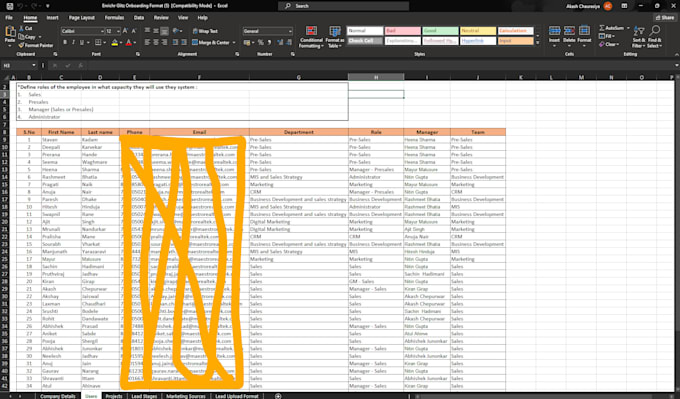This screenshot has height=399, width=680.
Task: Apply the Neutral cell style
Action: pyautogui.click(x=478, y=31)
